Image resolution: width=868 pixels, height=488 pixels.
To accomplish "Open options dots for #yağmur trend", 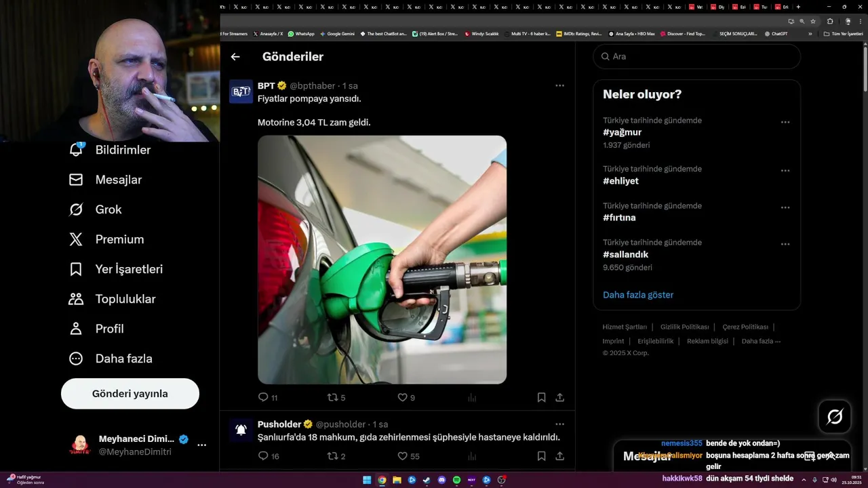I will 785,122.
